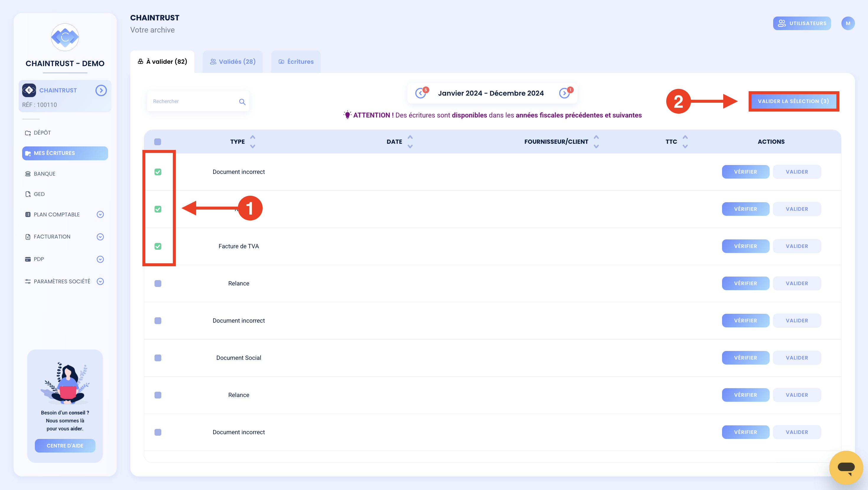Click the RÉF : 100110 reference text

point(39,105)
